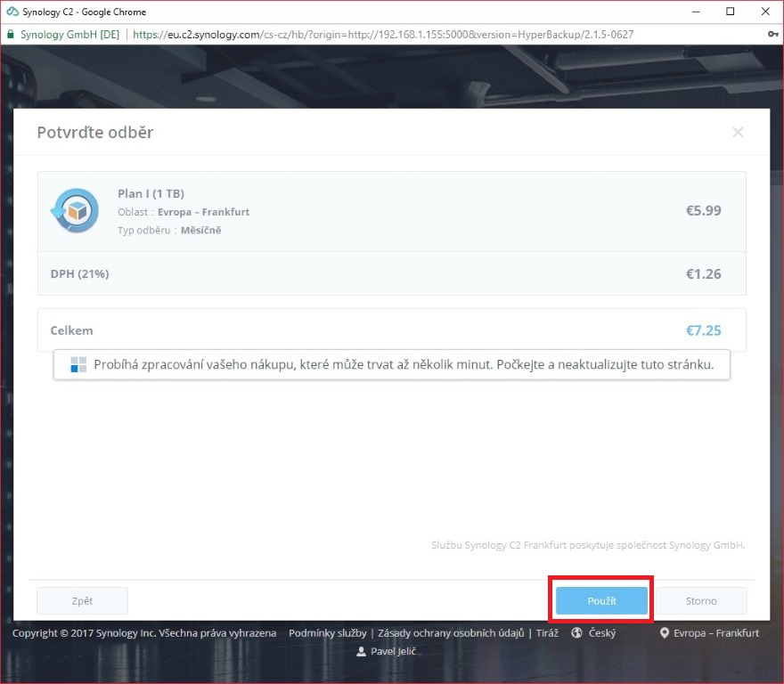Click the €7.25 total price
The height and width of the screenshot is (684, 784).
coord(703,330)
